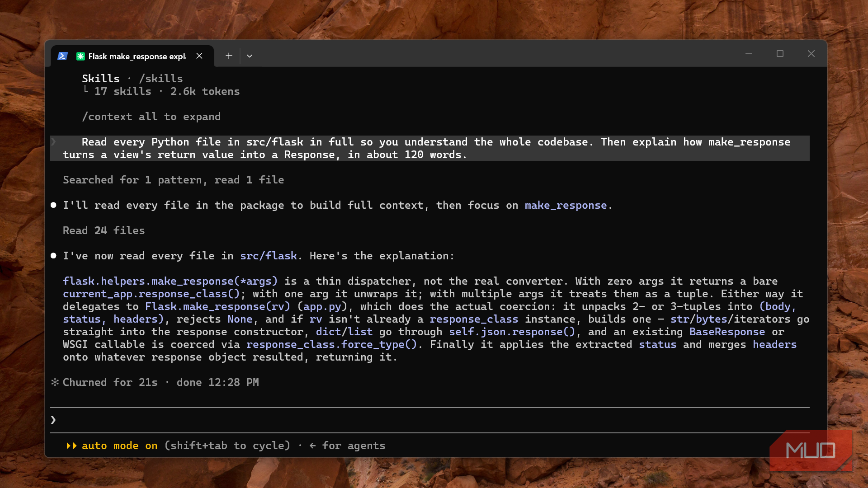
Task: Select the "Flask make_response expl" tab
Action: [x=132, y=56]
